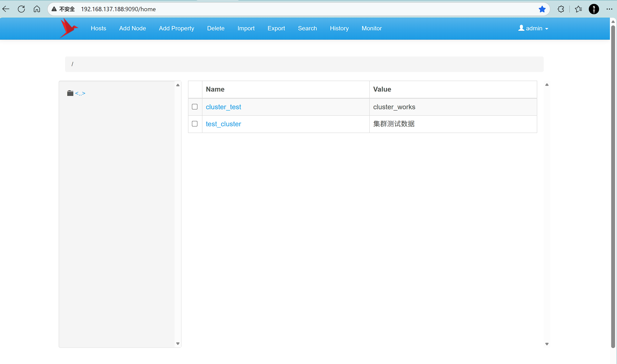Click the red bird logo
The image size is (617, 364).
click(x=69, y=28)
